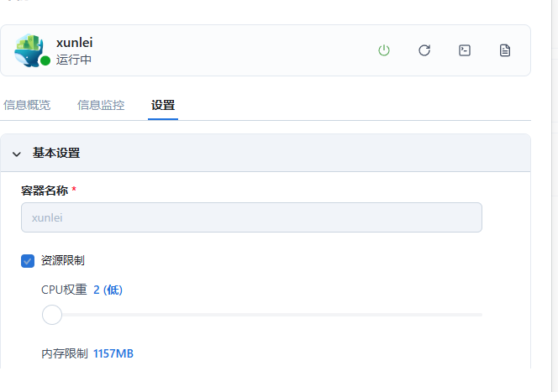Select the 设置 tab
This screenshot has width=558, height=392.
pos(163,105)
